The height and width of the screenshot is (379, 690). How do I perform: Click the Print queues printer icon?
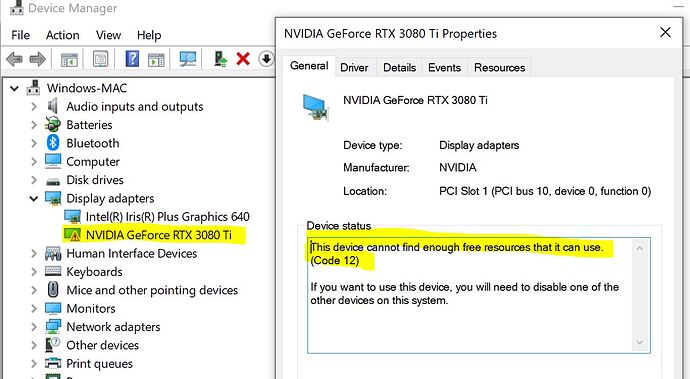(x=53, y=364)
